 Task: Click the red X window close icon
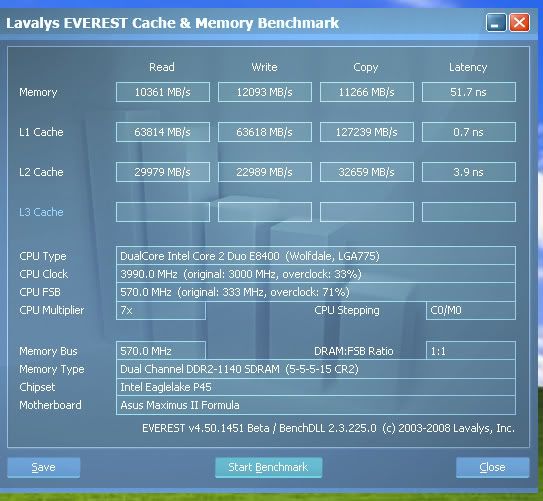[x=519, y=23]
